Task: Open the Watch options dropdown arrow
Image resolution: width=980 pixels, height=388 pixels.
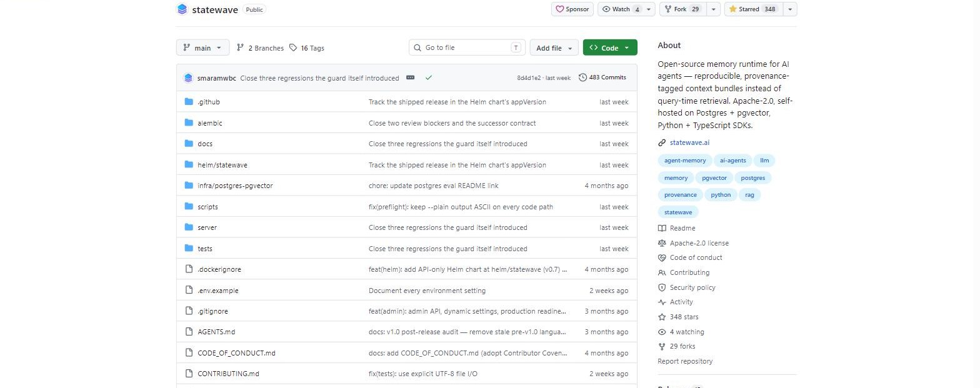Action: (x=649, y=9)
